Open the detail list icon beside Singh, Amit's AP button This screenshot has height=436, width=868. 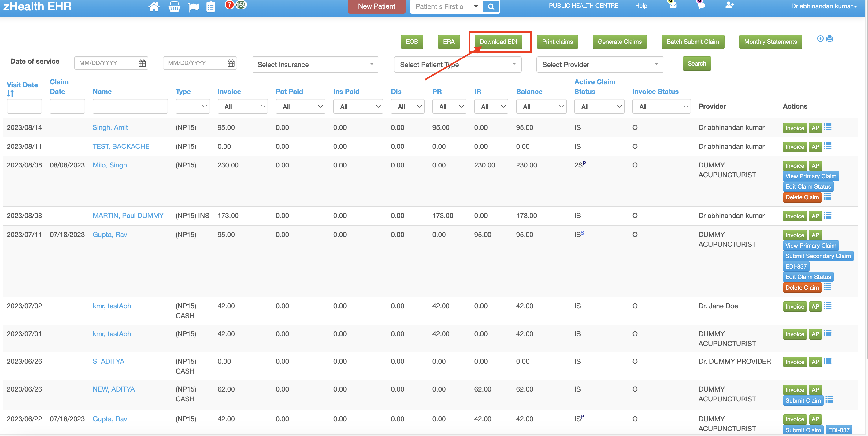828,127
